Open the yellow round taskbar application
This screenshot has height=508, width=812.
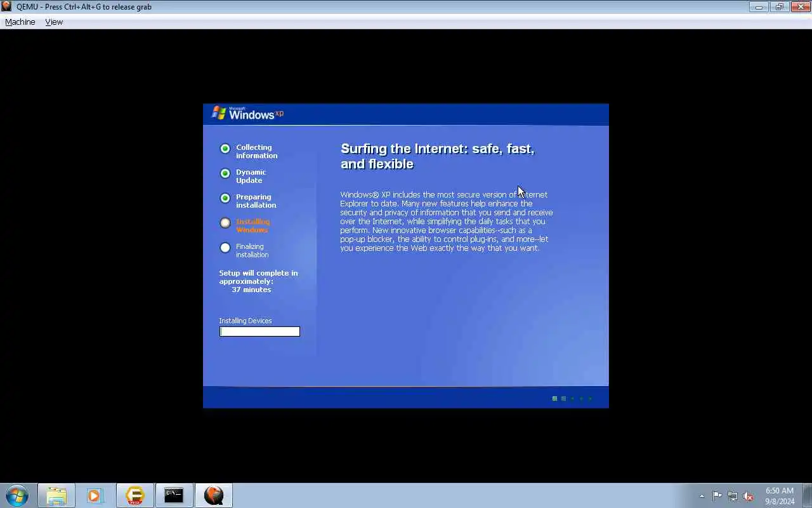point(134,495)
